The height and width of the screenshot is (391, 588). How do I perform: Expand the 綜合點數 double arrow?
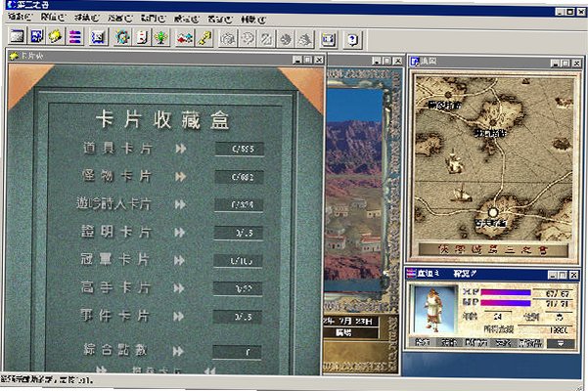[x=178, y=351]
